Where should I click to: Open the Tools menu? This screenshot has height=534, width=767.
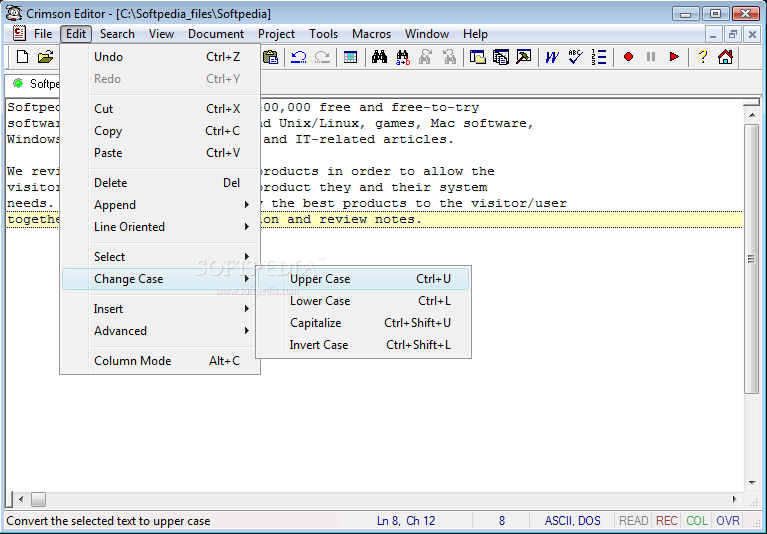coord(323,34)
